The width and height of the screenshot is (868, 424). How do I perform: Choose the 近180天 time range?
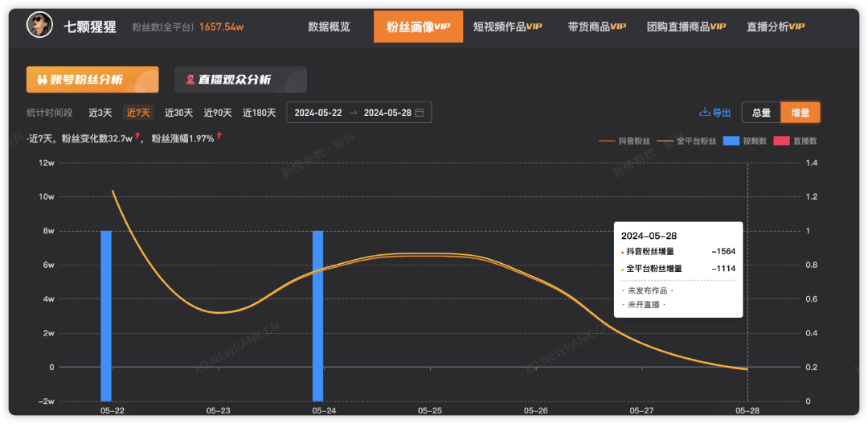pos(259,113)
